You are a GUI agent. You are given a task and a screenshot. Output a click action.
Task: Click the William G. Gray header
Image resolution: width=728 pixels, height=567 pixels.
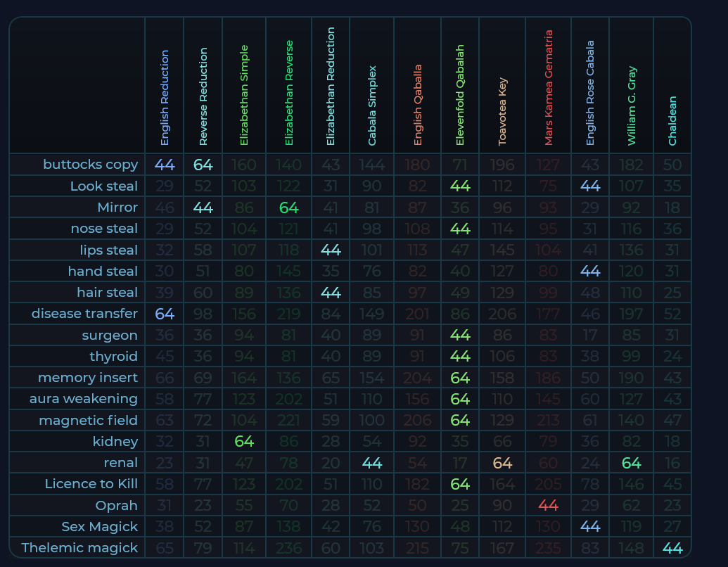(x=632, y=106)
